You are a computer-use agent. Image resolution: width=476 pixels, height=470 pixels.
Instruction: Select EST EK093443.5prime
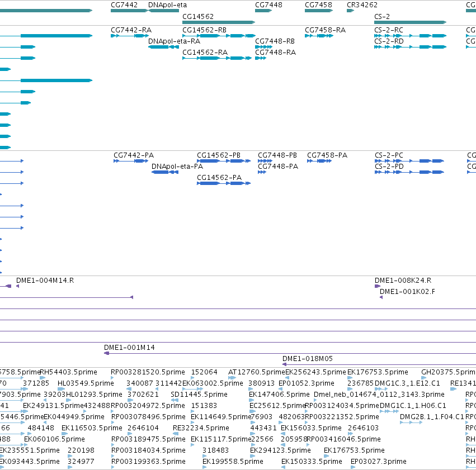tap(30, 462)
